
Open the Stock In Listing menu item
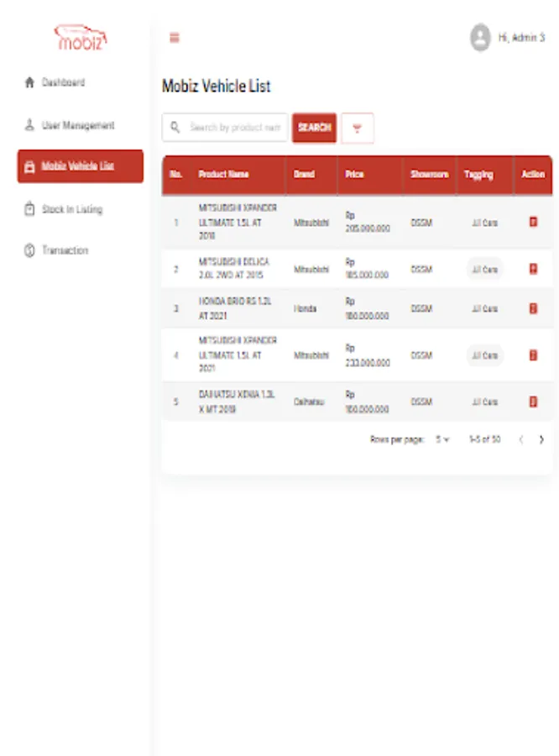(80, 209)
